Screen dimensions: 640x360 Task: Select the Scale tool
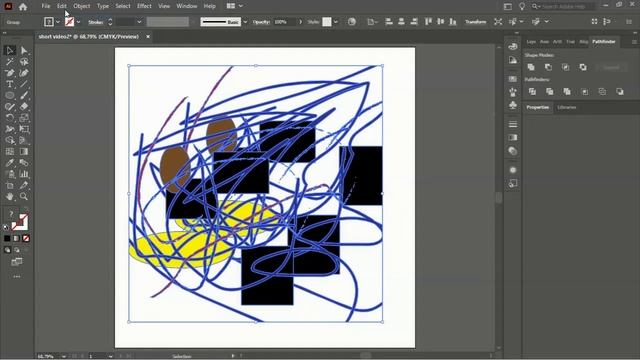24,118
